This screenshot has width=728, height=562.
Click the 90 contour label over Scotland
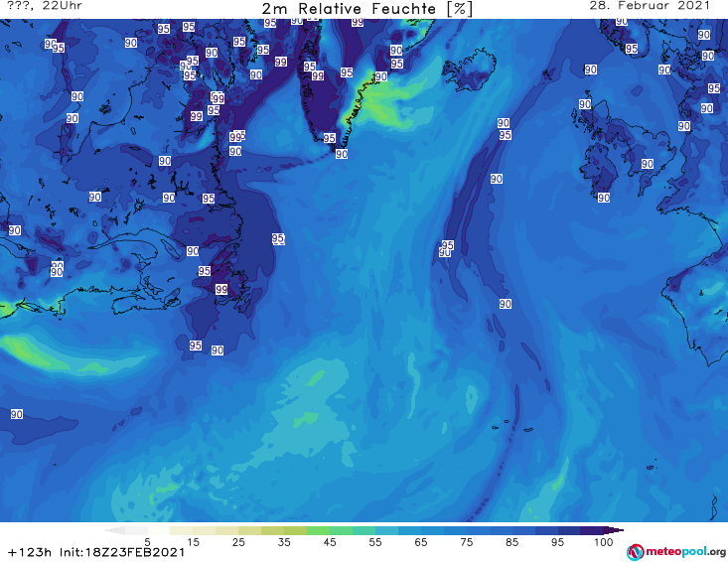point(585,104)
